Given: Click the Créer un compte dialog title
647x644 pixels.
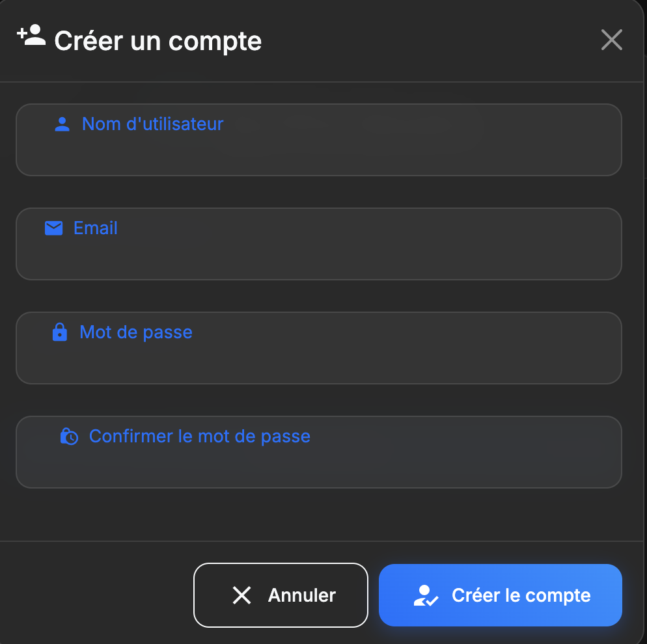Looking at the screenshot, I should [x=158, y=40].
